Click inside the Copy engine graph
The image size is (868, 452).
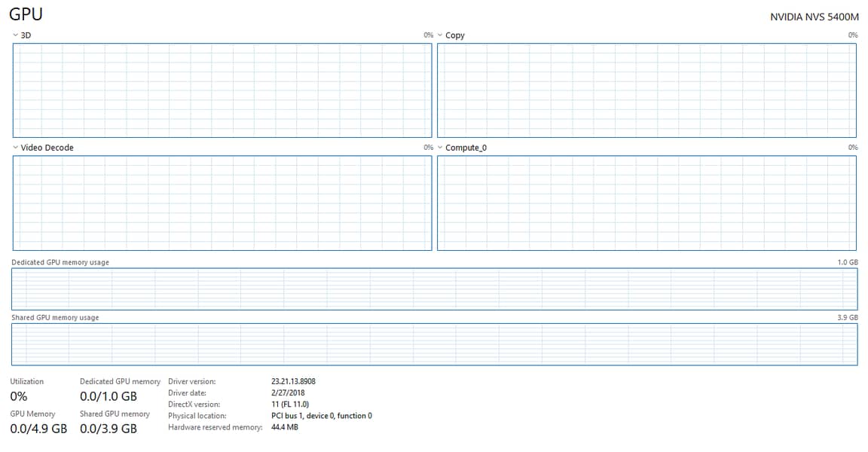click(646, 90)
